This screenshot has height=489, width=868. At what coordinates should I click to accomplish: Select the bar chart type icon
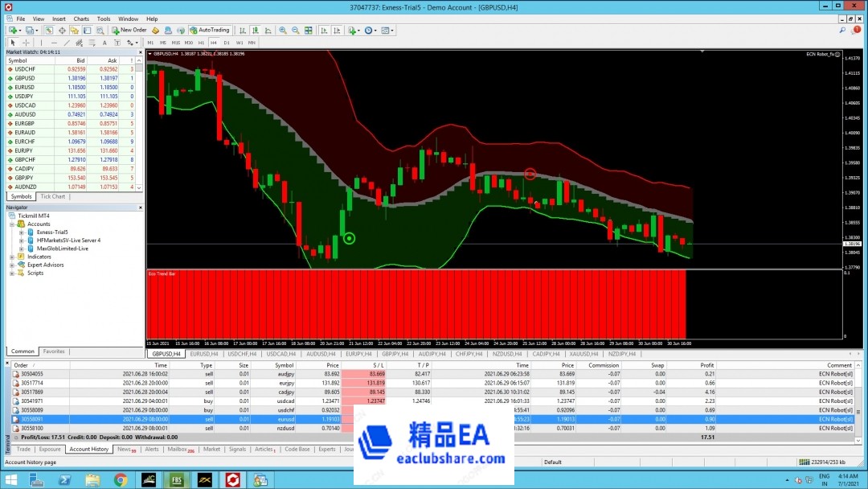click(243, 31)
